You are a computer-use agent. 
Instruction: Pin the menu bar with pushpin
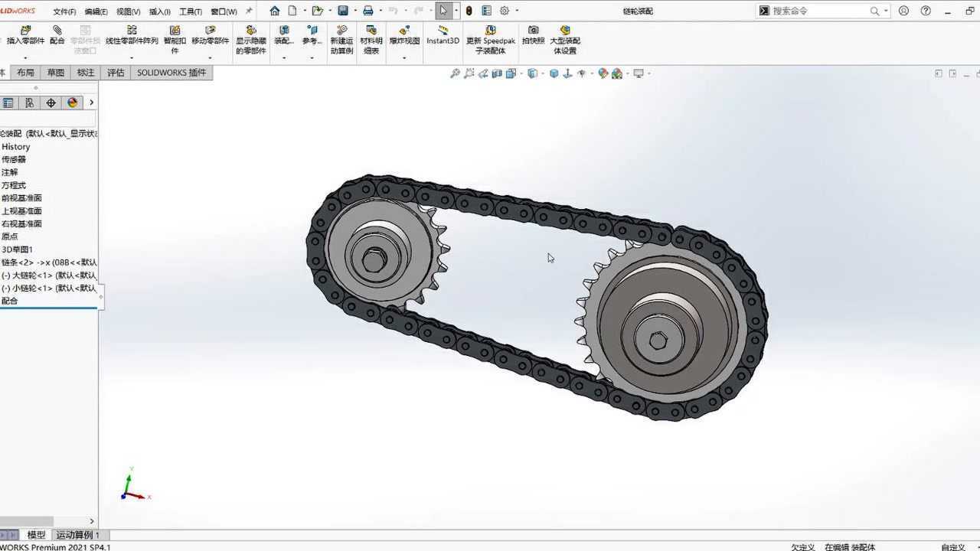249,11
